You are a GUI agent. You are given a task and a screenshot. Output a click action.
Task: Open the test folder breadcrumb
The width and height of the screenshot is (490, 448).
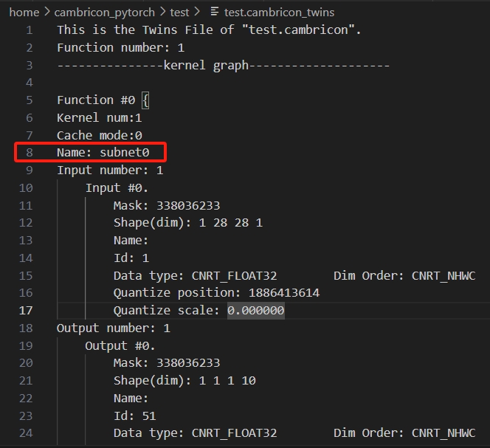[x=179, y=12]
